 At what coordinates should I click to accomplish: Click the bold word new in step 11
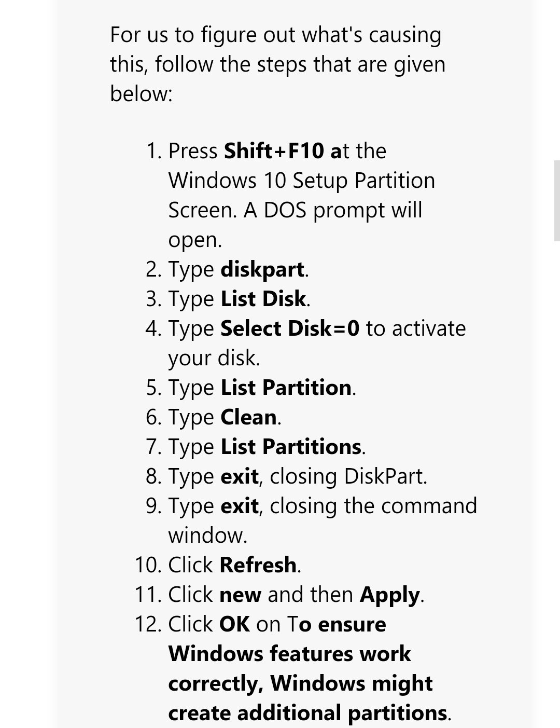point(240,595)
